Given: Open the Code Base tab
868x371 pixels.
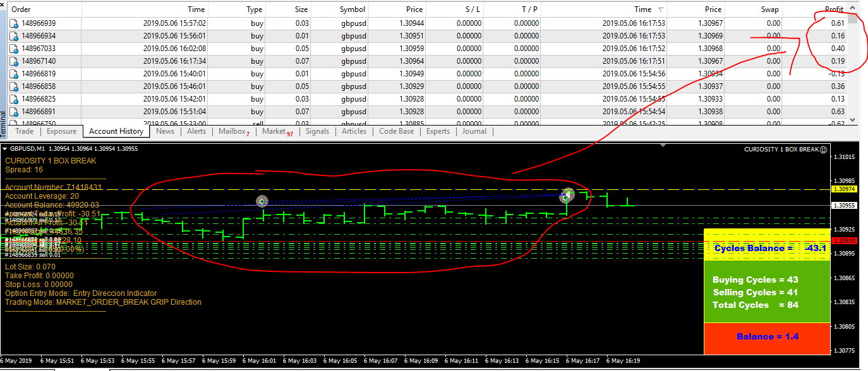Looking at the screenshot, I should coord(397,131).
